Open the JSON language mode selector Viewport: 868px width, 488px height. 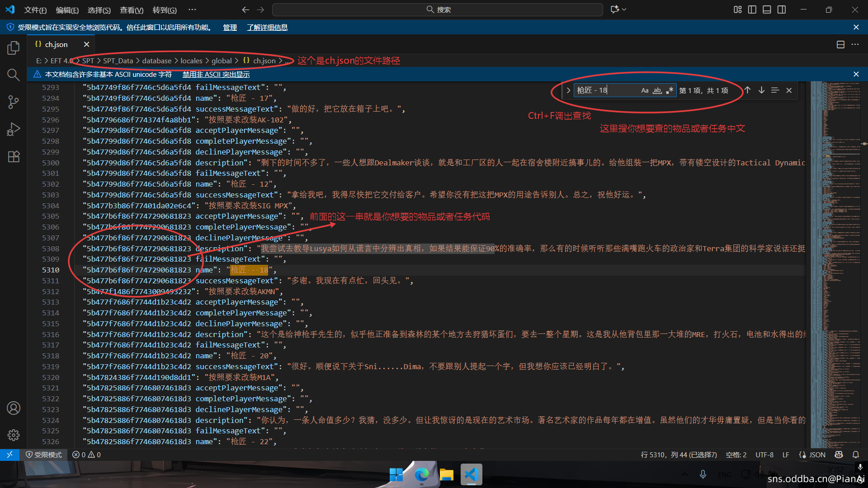(x=817, y=455)
